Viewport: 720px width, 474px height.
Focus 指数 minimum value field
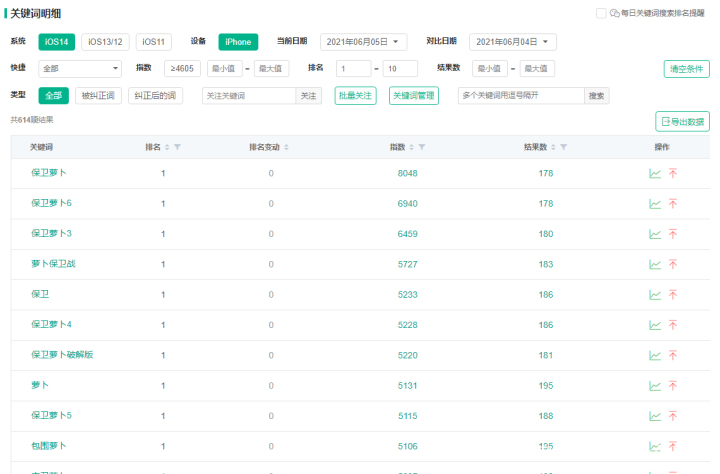(x=225, y=68)
